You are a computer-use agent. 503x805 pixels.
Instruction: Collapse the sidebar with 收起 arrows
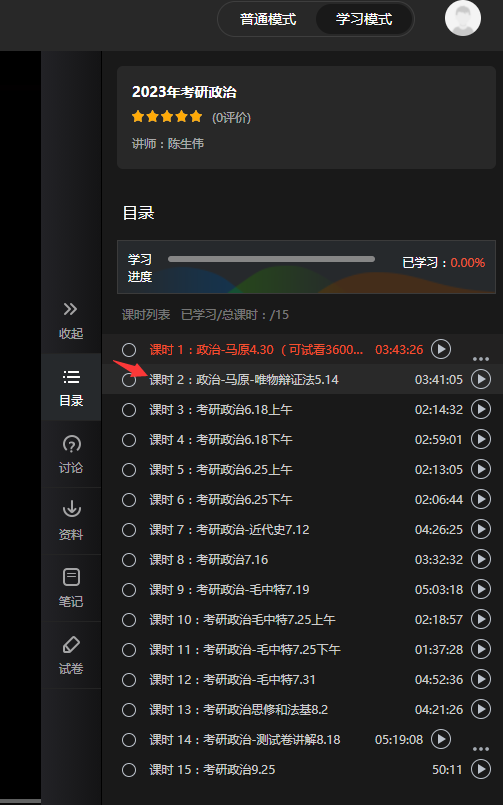pos(71,320)
